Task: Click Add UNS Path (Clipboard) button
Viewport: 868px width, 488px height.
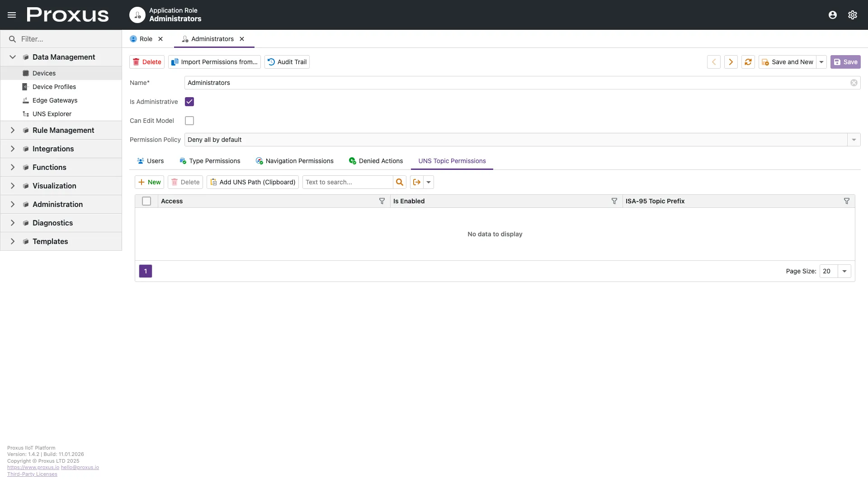Action: click(252, 182)
